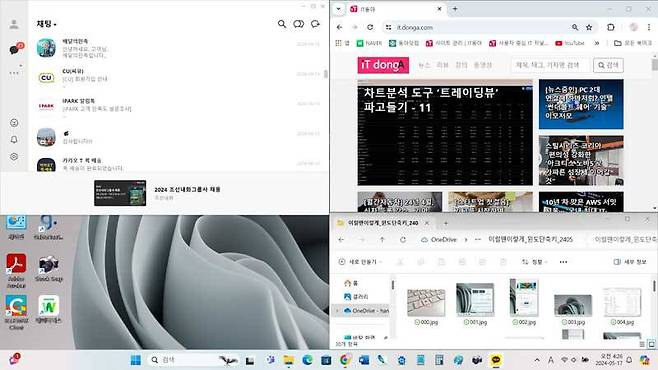Screen dimensions: 658x370
Task: Select Gallery in Explorer navigation pane
Action: (356, 297)
